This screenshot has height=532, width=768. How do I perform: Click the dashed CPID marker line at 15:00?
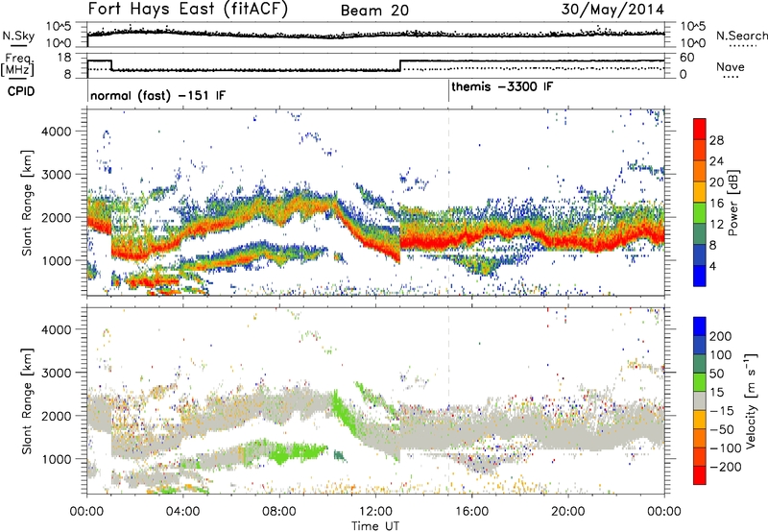coord(448,203)
